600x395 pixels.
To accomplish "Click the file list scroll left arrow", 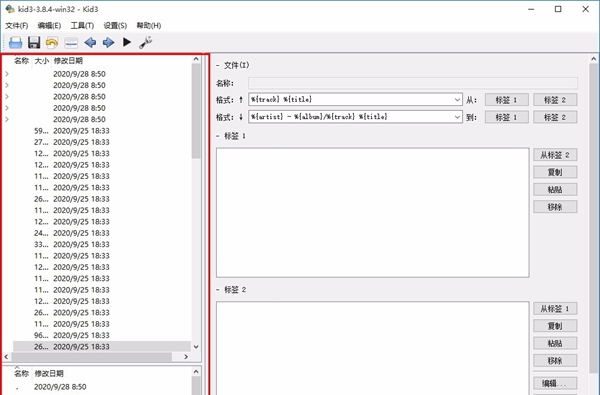I will [6, 357].
